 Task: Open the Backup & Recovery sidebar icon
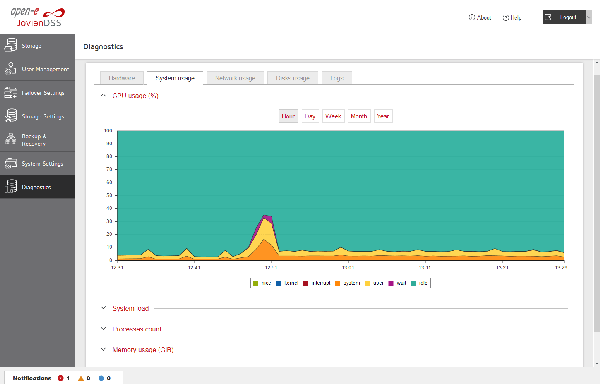pos(11,140)
